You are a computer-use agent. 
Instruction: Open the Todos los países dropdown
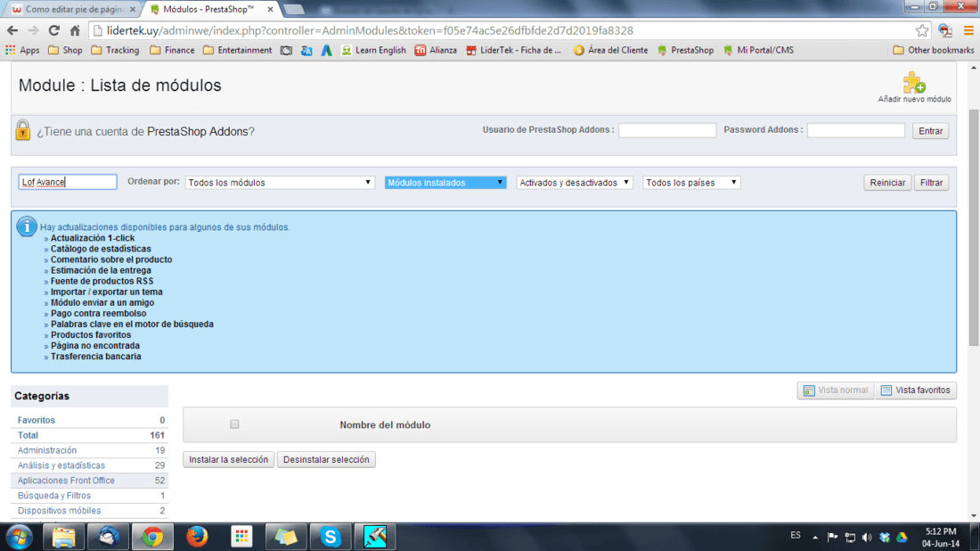click(x=691, y=183)
